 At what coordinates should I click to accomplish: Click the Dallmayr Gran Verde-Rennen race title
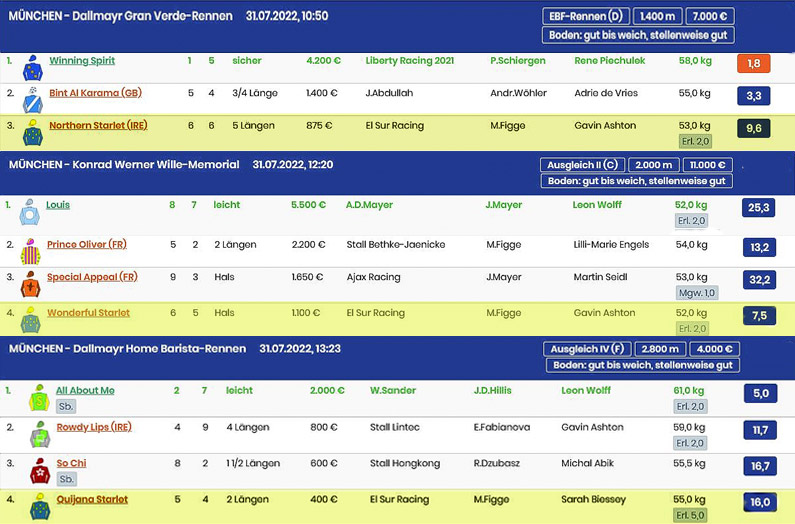[x=153, y=16]
